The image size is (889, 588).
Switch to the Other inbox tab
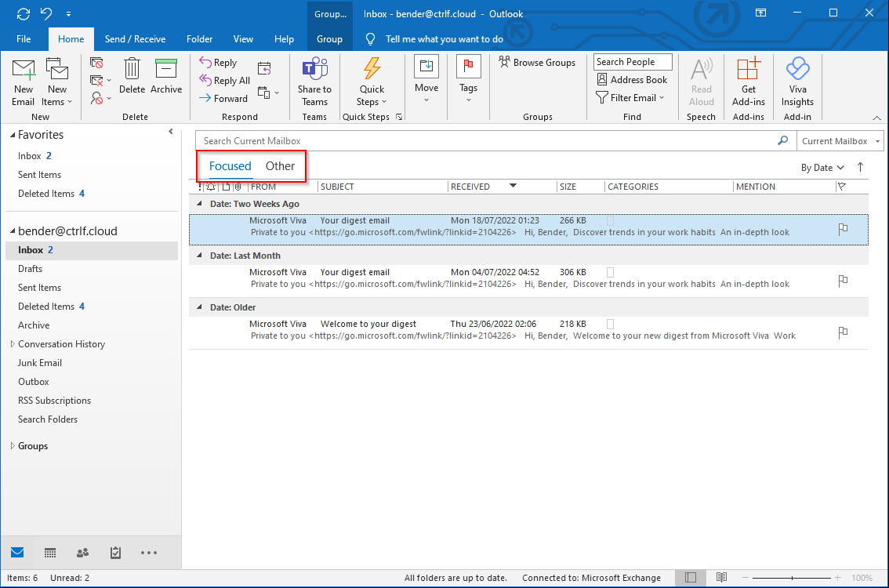(x=280, y=166)
